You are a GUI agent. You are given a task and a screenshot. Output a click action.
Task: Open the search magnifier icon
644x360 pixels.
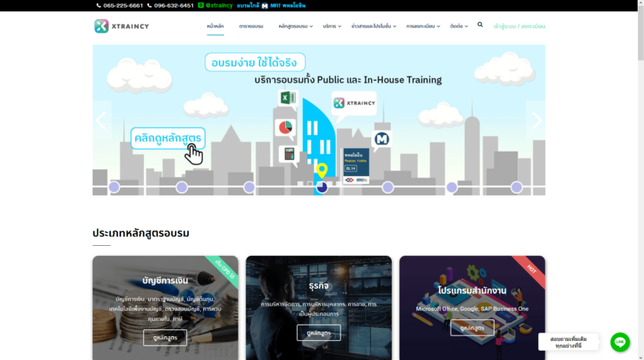tap(480, 25)
